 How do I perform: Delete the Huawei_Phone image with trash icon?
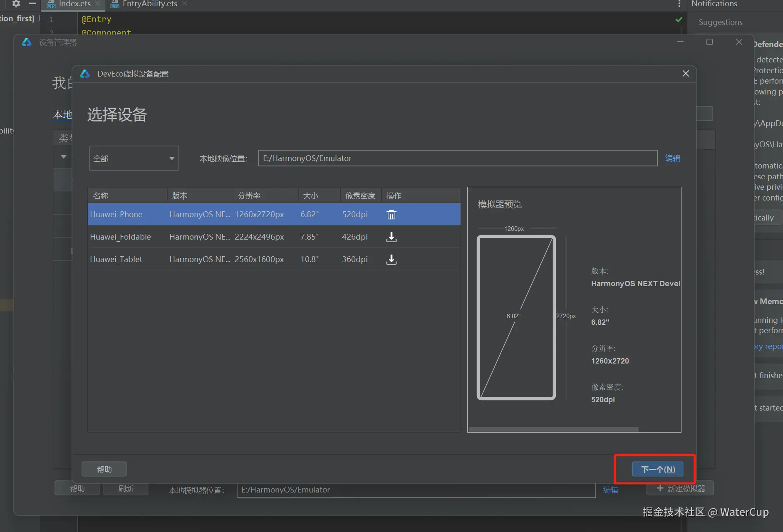pyautogui.click(x=391, y=215)
